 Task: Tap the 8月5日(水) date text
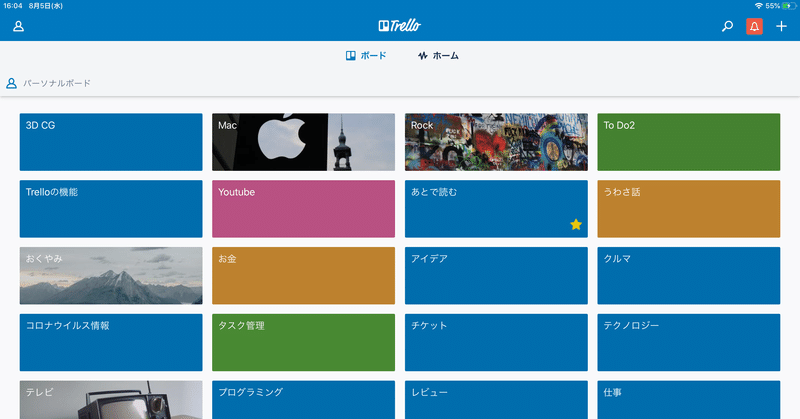[x=45, y=6]
